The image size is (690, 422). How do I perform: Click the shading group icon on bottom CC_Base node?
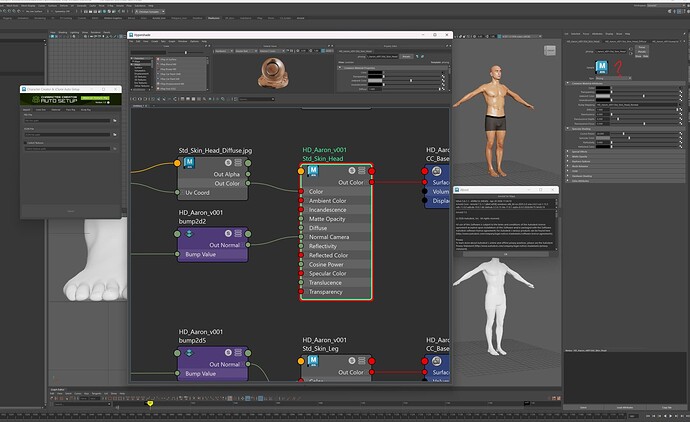coord(437,361)
